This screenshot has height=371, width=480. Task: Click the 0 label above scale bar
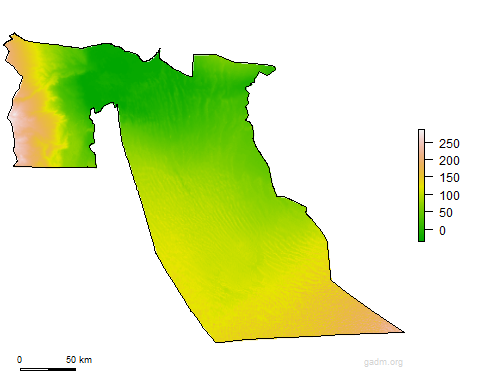pos(19,360)
